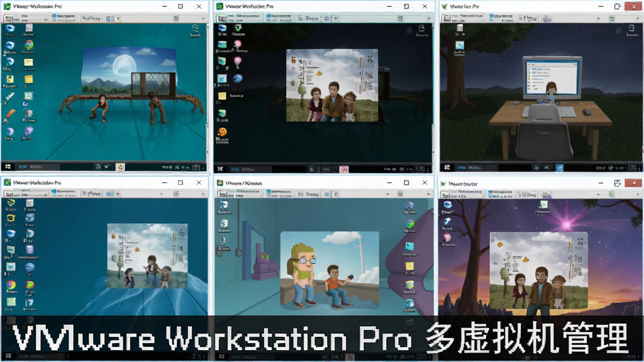
Task: Click Task View icon in top-left VM taskbar
Action: 98,167
